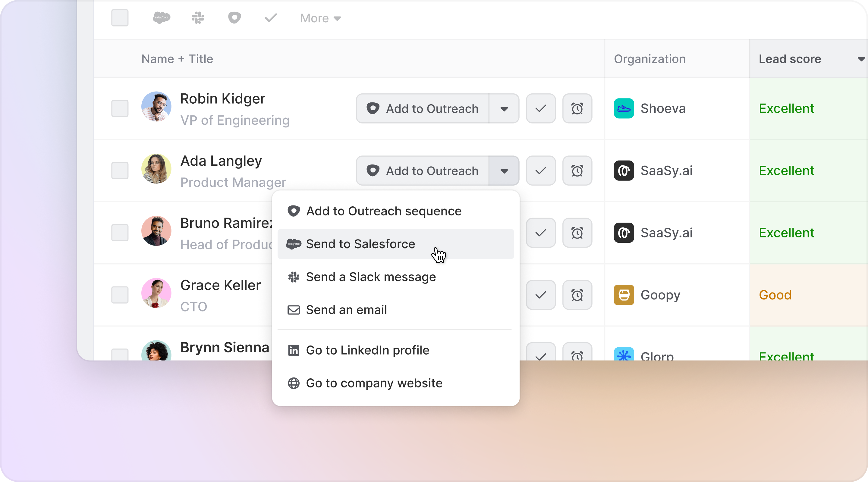Open the More dropdown in toolbar

click(320, 18)
